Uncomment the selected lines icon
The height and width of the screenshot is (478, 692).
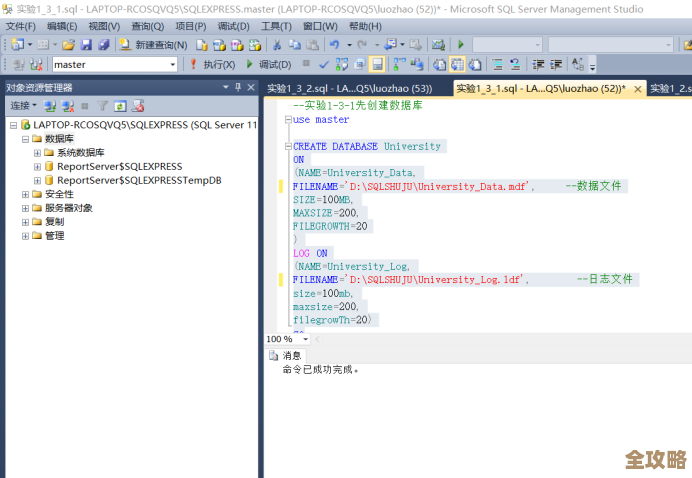point(515,65)
